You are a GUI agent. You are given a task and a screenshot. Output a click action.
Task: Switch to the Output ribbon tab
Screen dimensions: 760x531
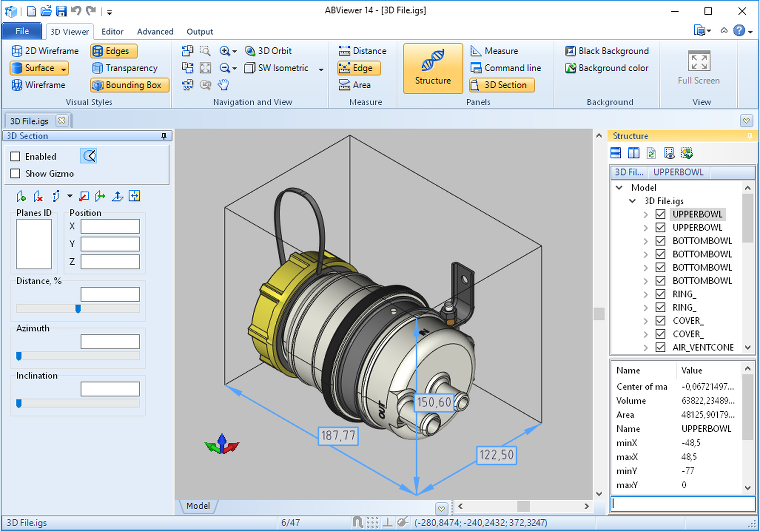pos(200,31)
